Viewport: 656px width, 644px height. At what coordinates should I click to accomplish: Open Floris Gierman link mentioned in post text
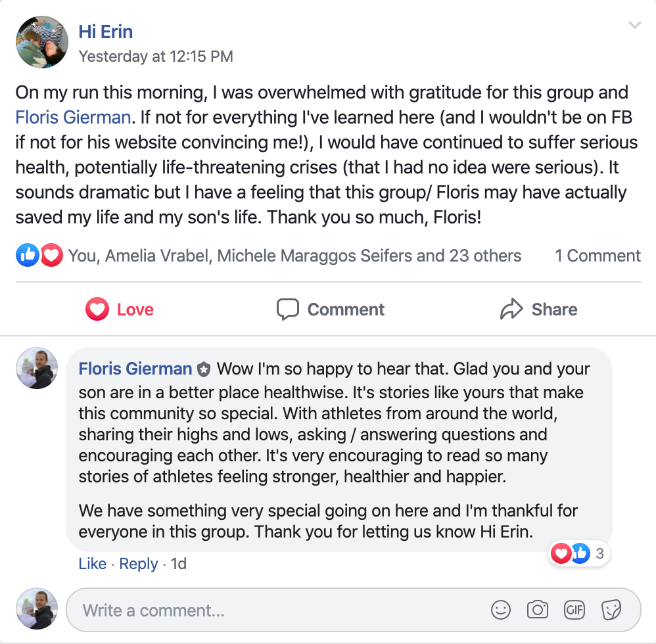(x=73, y=118)
